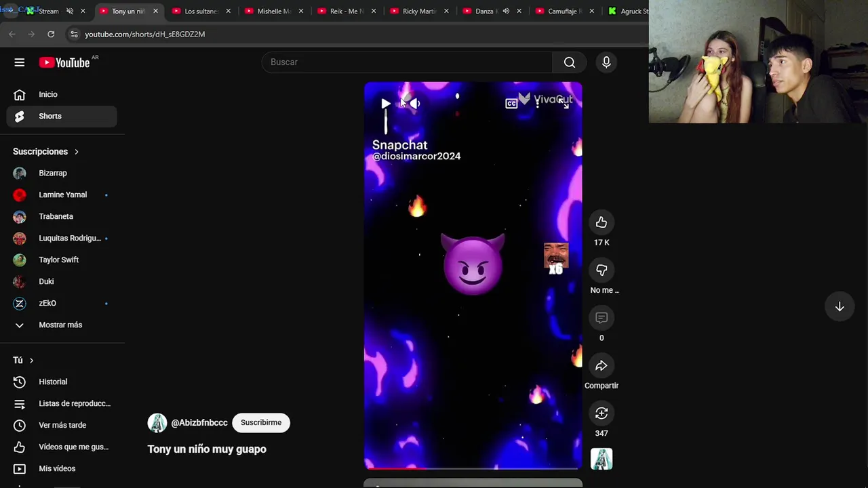Open Taylor Swift channel subscription
This screenshot has width=868, height=488.
click(62, 260)
